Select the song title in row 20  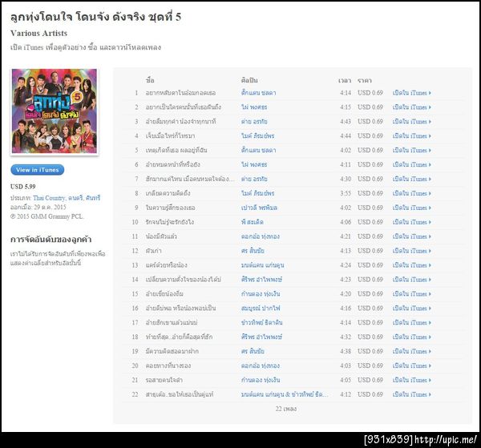[168, 365]
